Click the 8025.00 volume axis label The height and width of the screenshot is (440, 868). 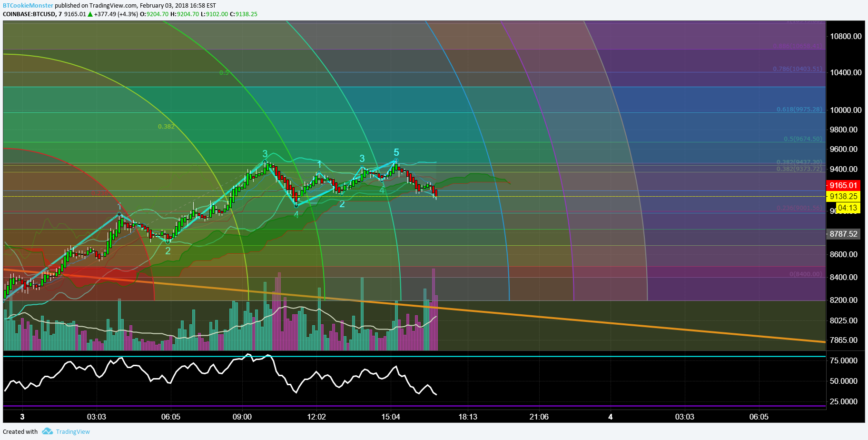tap(844, 320)
